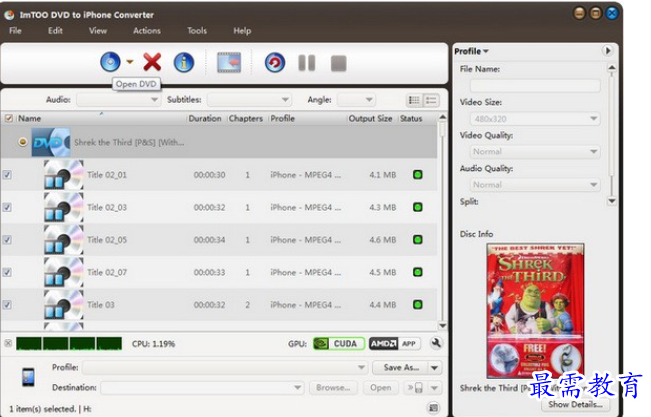Screen dimensions: 651x417
Task: Open the Actions menu
Action: tap(147, 31)
